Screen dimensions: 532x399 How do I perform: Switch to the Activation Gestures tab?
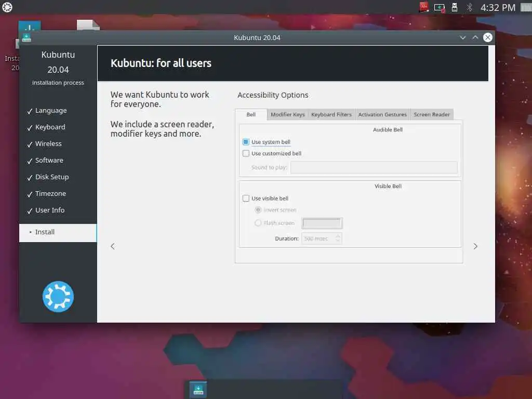[x=382, y=115]
